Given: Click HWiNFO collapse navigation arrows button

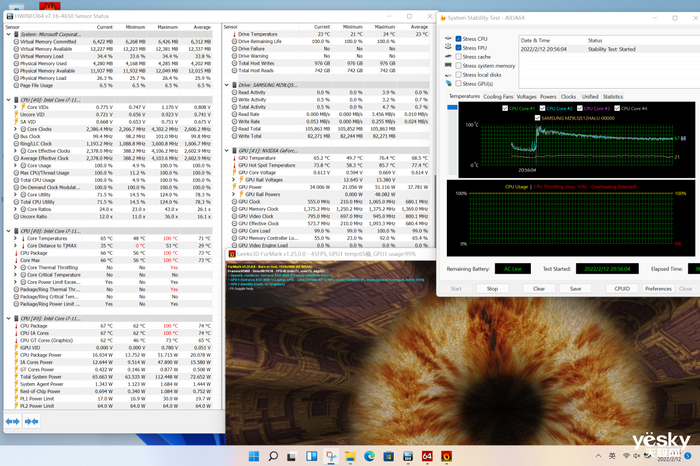Looking at the screenshot, I should (31, 421).
